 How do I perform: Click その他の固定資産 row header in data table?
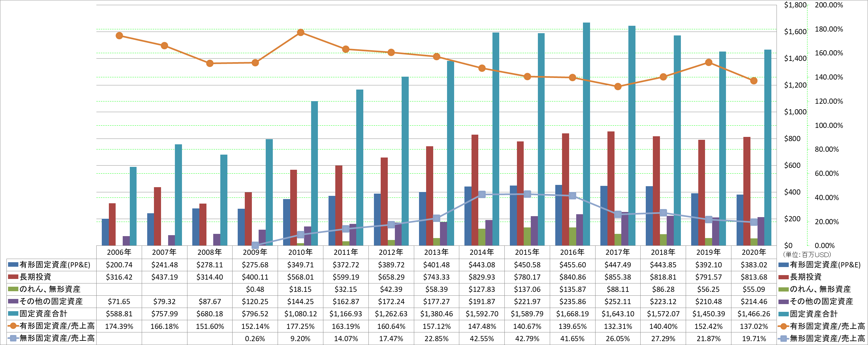click(x=51, y=301)
